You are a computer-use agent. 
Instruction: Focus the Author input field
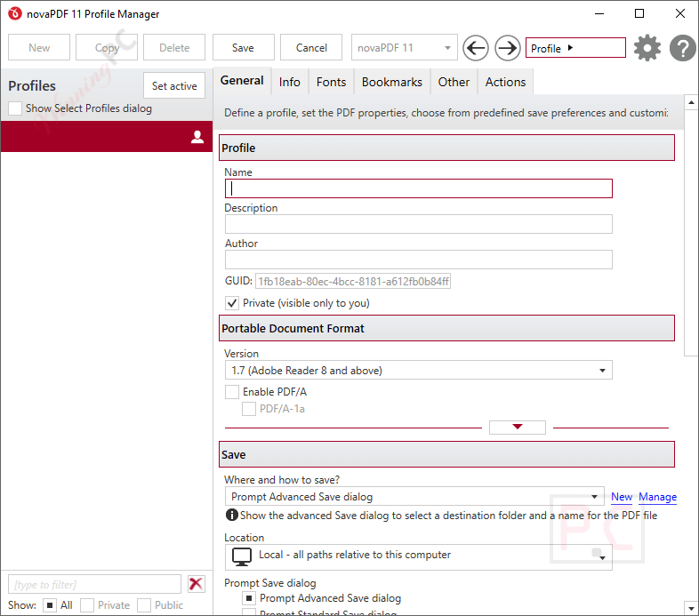(x=419, y=260)
